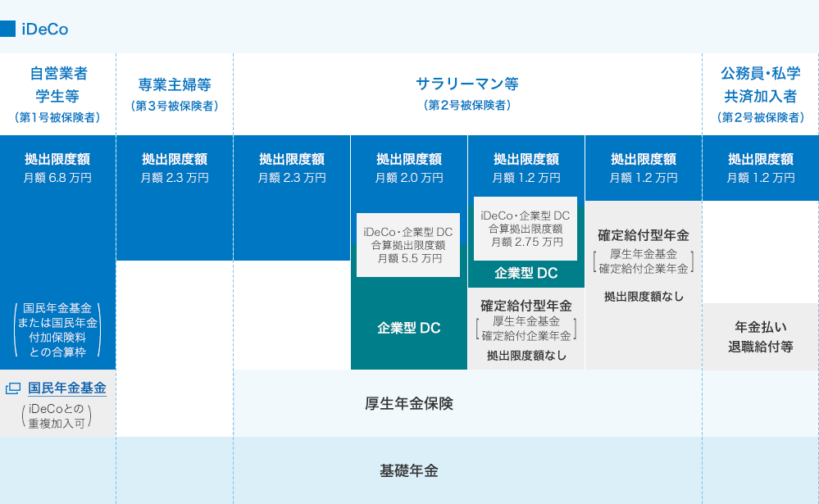Click the （第1号被保険者） label
This screenshot has height=504, width=819.
click(x=57, y=117)
